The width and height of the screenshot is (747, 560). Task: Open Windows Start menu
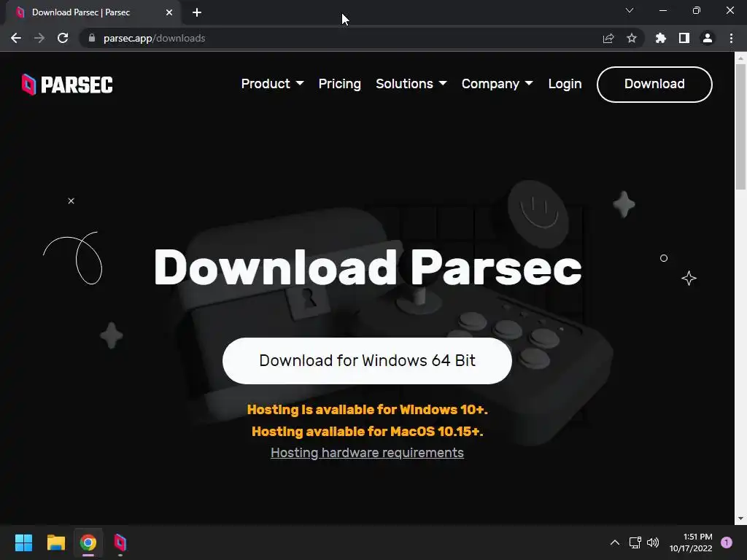pyautogui.click(x=23, y=542)
